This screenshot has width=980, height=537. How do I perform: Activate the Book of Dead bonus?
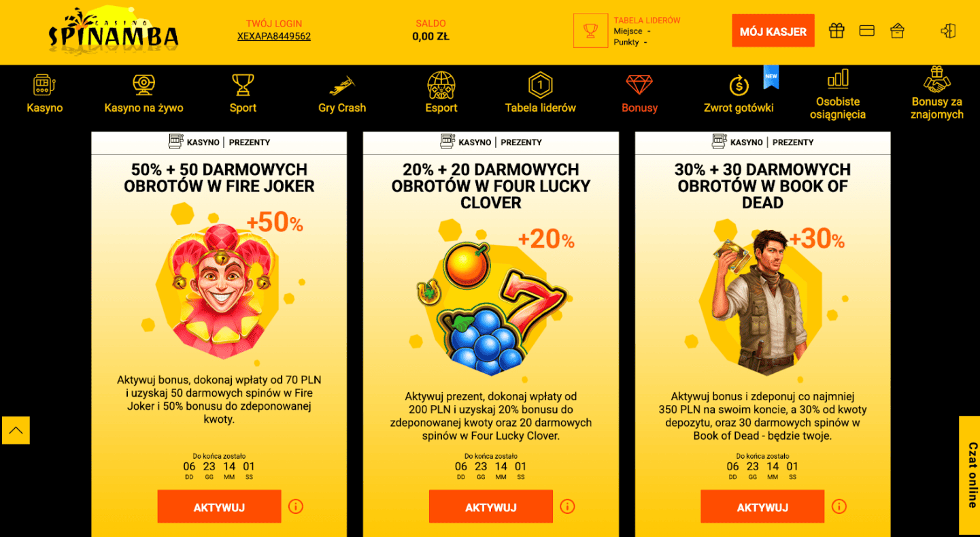click(x=762, y=507)
